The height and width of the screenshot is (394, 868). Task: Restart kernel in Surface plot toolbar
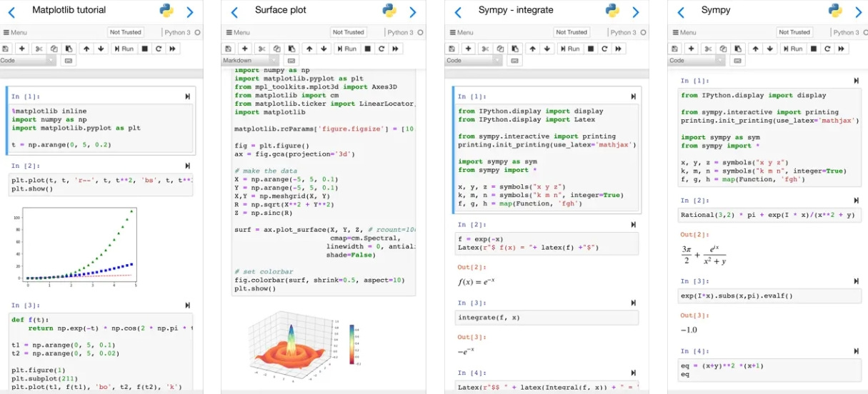pos(381,49)
